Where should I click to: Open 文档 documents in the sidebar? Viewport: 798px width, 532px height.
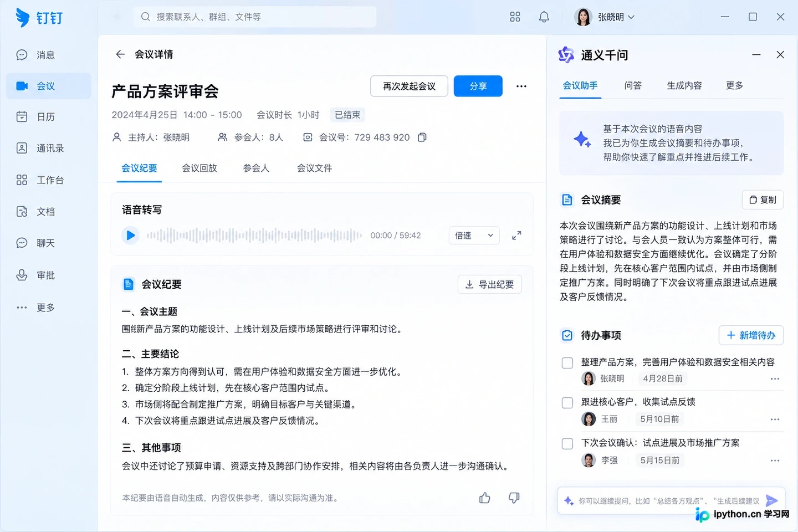coord(48,212)
